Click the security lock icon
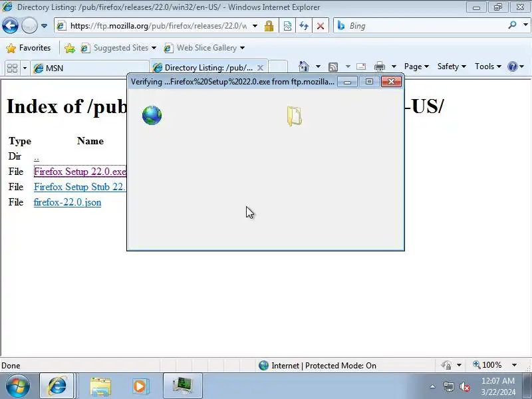 pos(269,26)
